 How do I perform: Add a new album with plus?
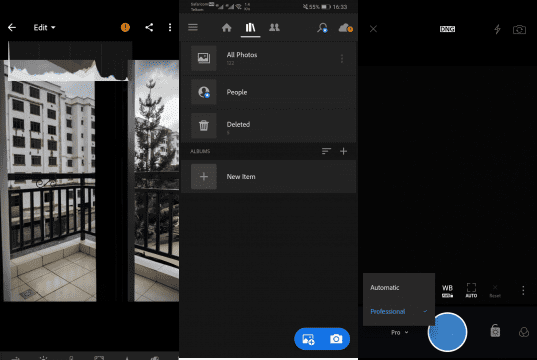click(344, 151)
